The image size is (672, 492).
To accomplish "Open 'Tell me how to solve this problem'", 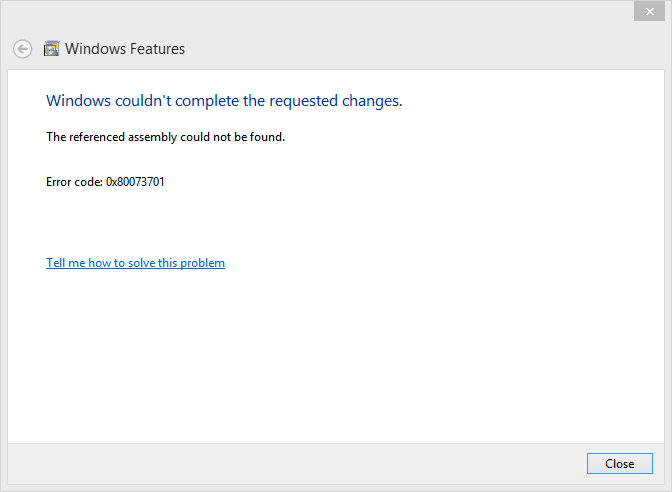I will [135, 263].
